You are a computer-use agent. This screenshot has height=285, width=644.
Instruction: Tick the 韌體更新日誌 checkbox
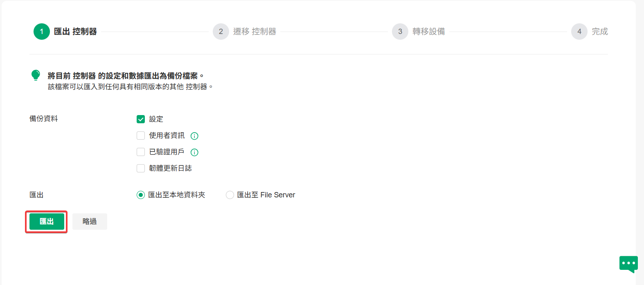click(141, 168)
